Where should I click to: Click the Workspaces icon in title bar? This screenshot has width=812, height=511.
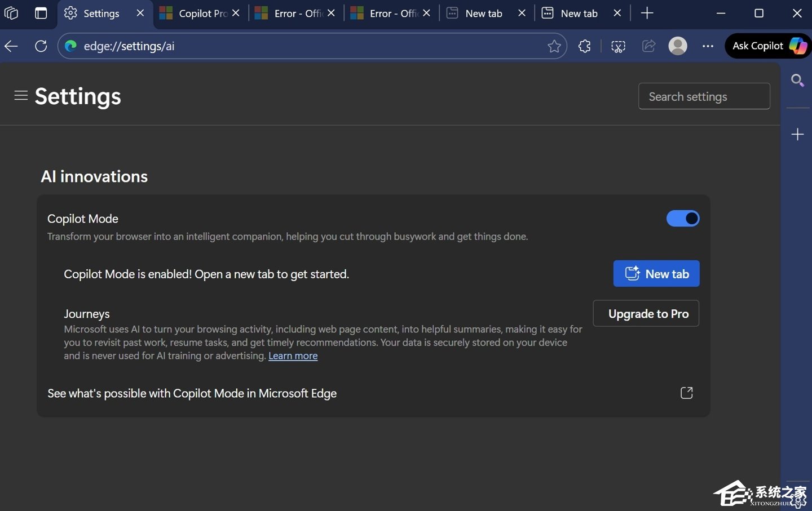[x=11, y=13]
